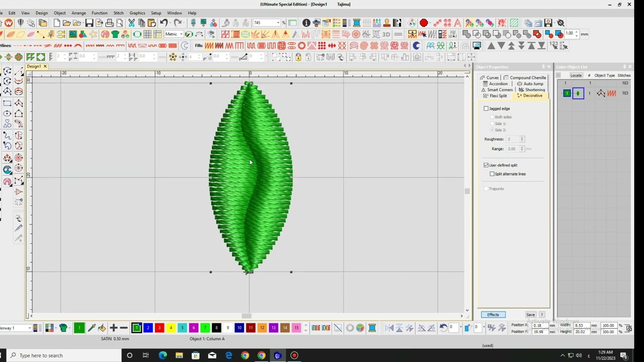Select the Side 1 radio button
This screenshot has width=644, height=362.
(x=492, y=124)
